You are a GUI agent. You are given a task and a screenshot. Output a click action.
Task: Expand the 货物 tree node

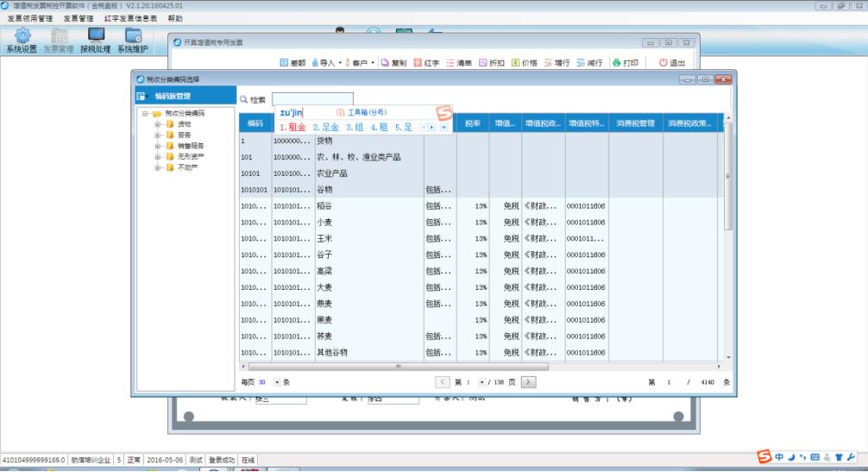[x=158, y=124]
